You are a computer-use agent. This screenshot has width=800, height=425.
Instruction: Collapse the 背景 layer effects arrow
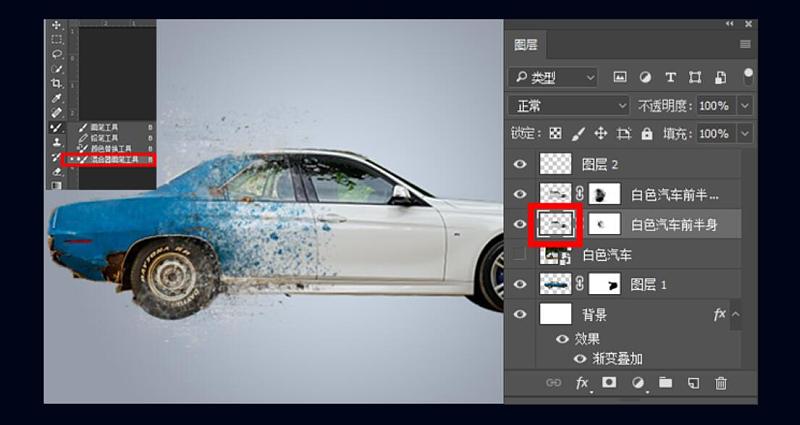[735, 314]
